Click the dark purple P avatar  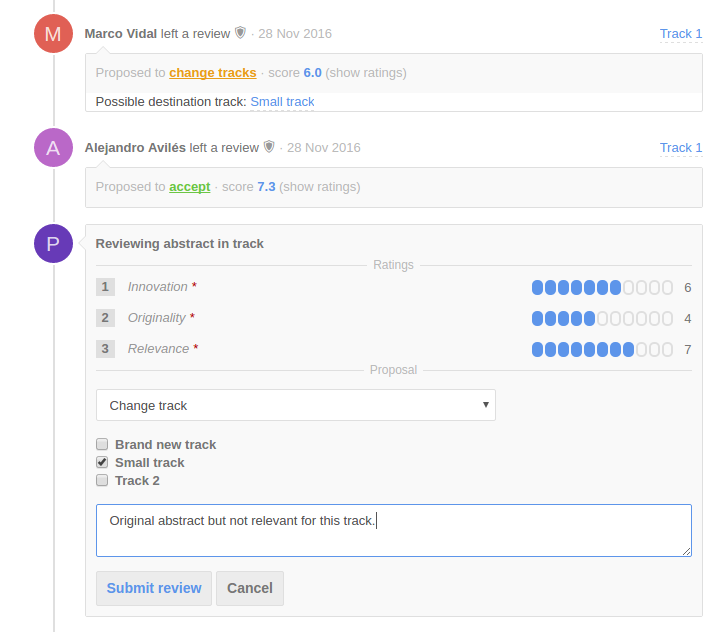[x=53, y=244]
